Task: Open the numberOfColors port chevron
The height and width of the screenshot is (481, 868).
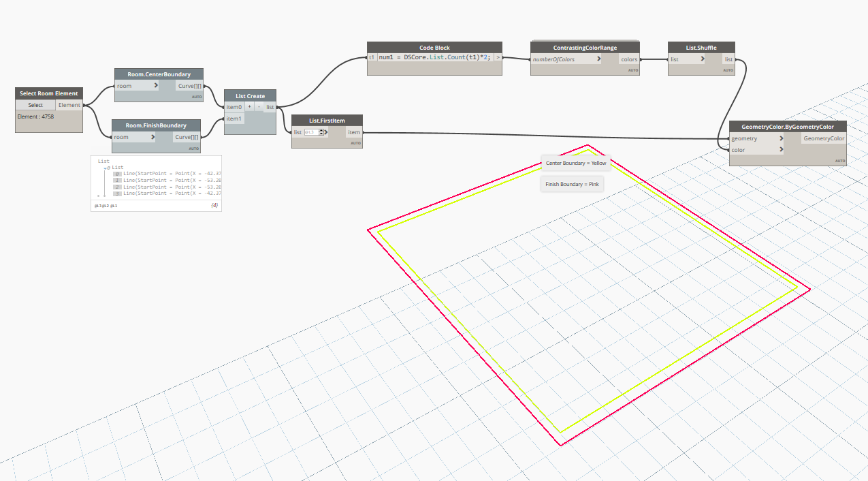Action: [598, 59]
